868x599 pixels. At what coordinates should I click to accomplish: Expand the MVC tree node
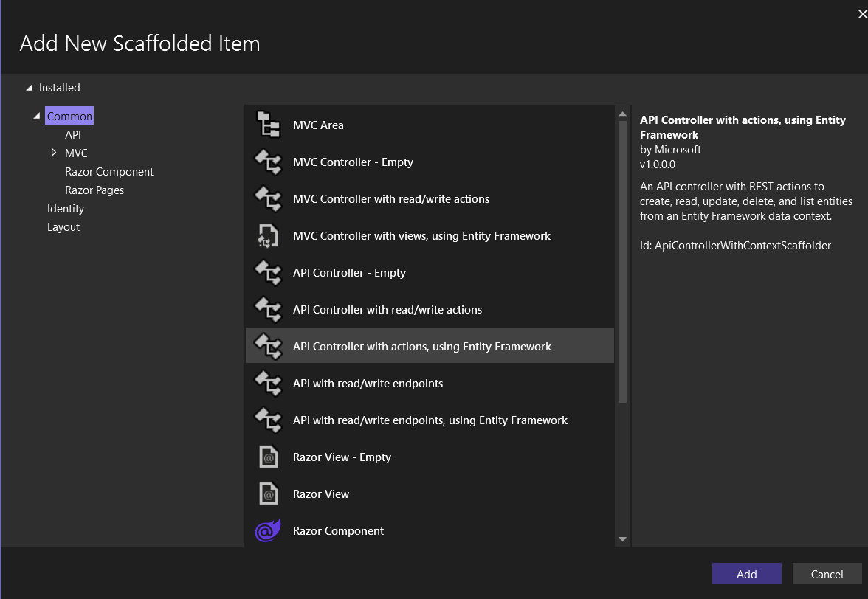pos(52,153)
